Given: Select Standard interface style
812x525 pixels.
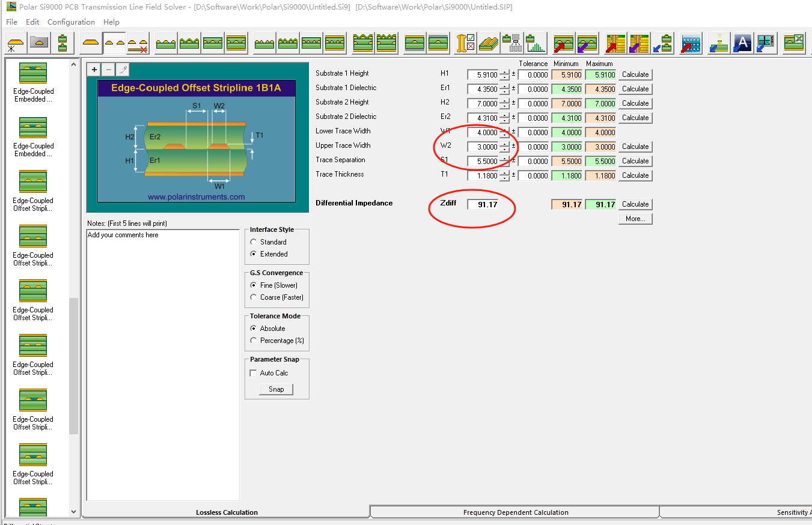Looking at the screenshot, I should [254, 242].
